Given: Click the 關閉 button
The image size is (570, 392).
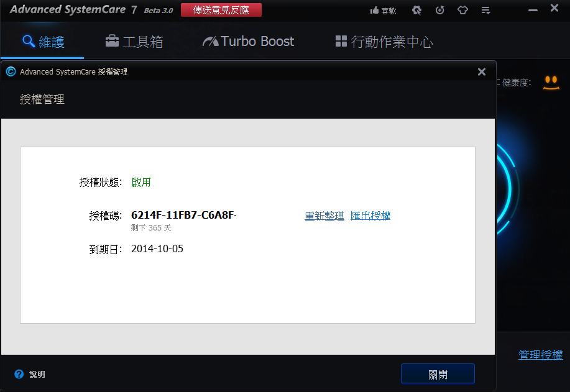Looking at the screenshot, I should point(438,374).
